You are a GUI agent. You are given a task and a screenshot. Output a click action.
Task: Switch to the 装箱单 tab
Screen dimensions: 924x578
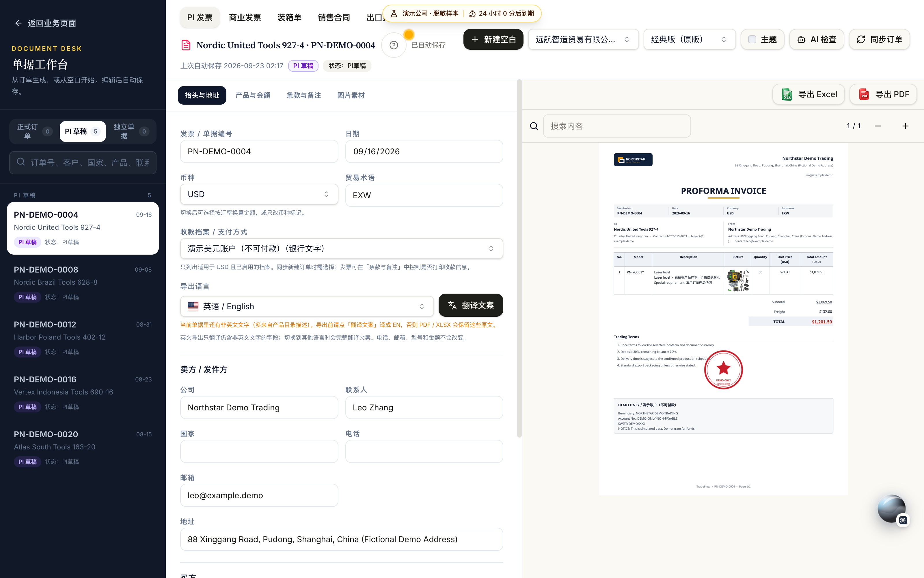(289, 18)
